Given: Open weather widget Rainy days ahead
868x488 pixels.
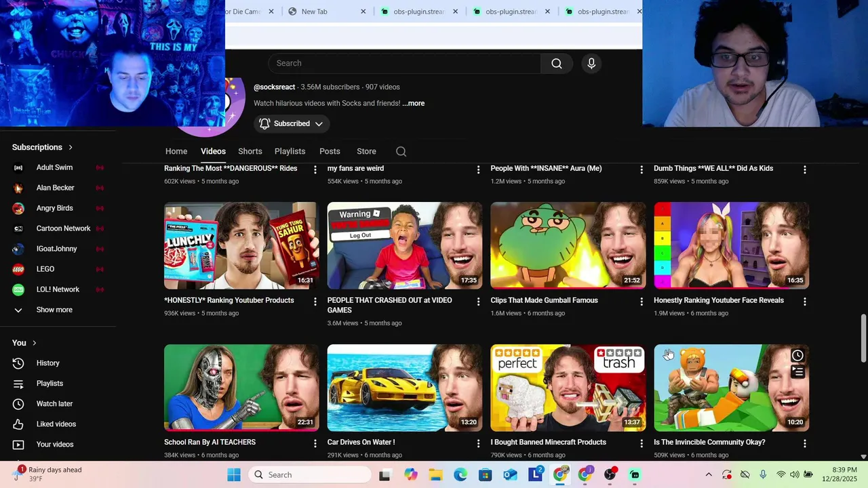Looking at the screenshot, I should [x=46, y=474].
